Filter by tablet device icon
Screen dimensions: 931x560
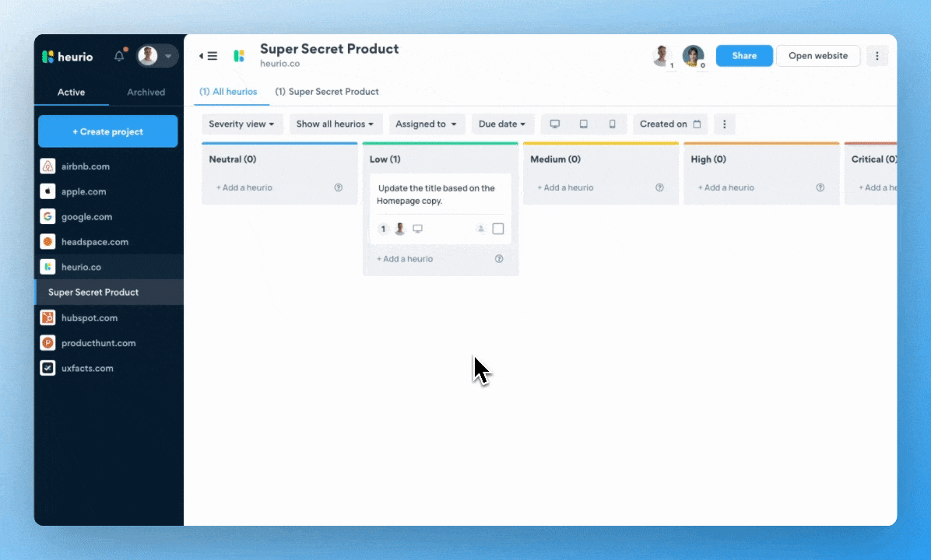(x=583, y=124)
